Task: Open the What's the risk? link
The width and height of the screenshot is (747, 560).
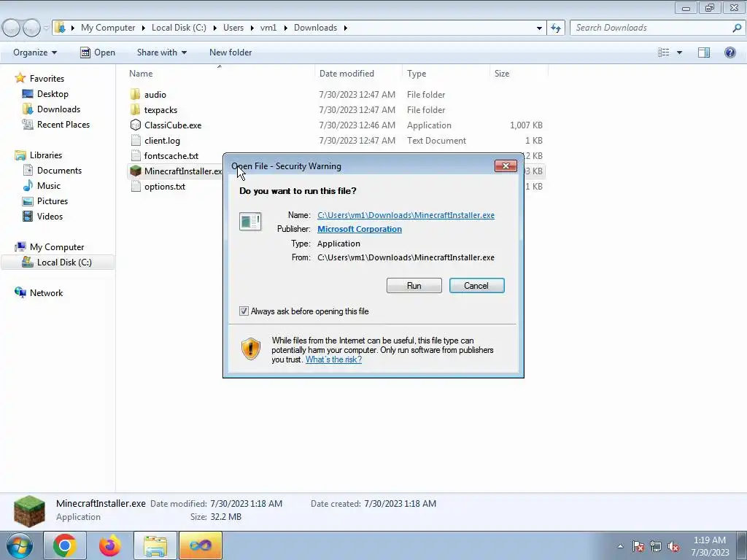Action: 333,359
